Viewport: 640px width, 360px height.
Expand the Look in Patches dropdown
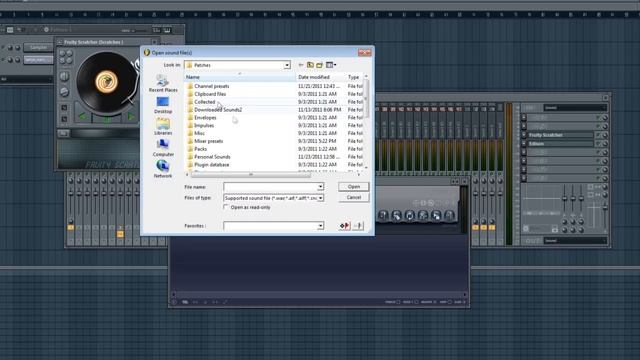pyautogui.click(x=287, y=65)
